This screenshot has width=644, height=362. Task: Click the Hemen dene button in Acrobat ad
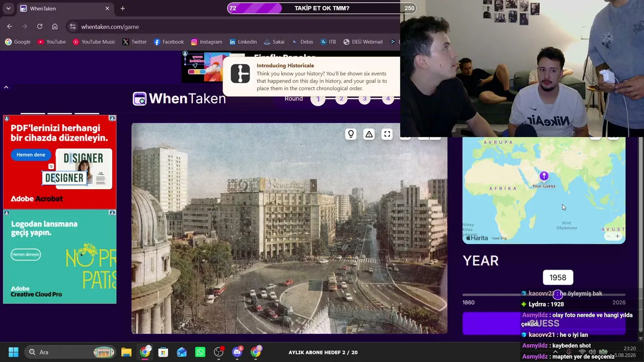[31, 155]
